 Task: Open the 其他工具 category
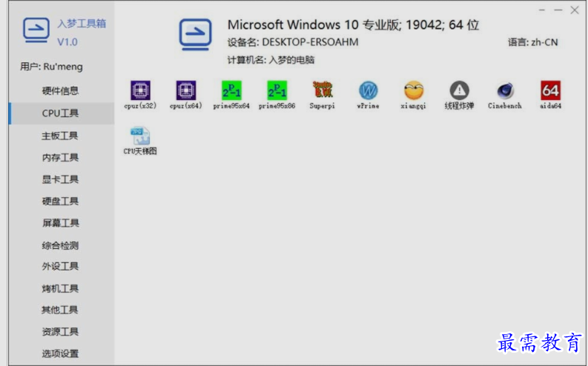point(60,310)
